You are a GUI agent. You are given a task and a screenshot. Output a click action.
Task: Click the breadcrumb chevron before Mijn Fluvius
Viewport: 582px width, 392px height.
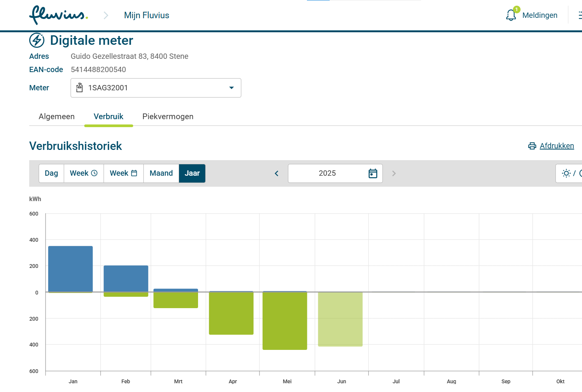[106, 15]
